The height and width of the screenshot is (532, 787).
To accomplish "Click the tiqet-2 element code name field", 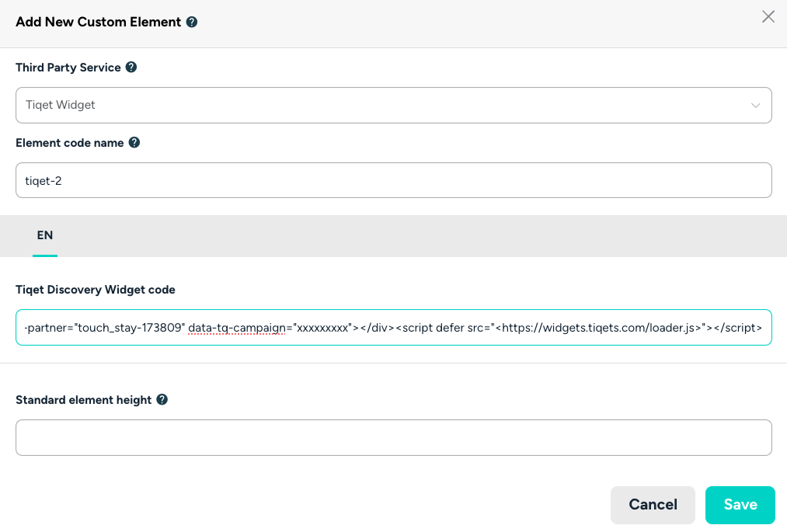I will pyautogui.click(x=393, y=180).
